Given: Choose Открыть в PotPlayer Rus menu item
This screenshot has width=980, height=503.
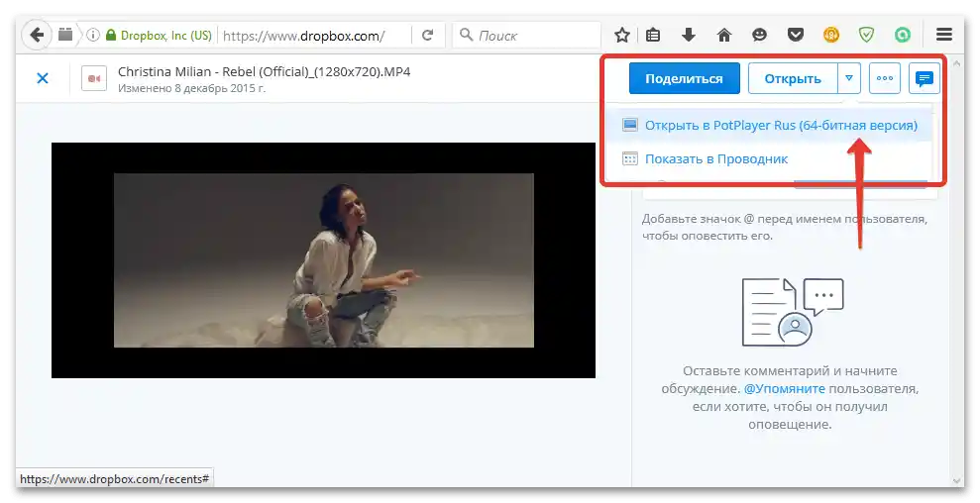Looking at the screenshot, I should 769,125.
